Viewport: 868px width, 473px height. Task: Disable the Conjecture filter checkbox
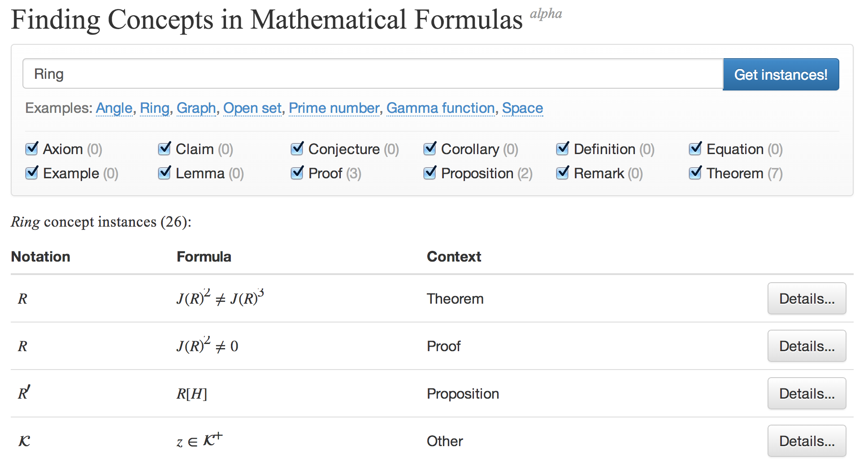[x=297, y=149]
